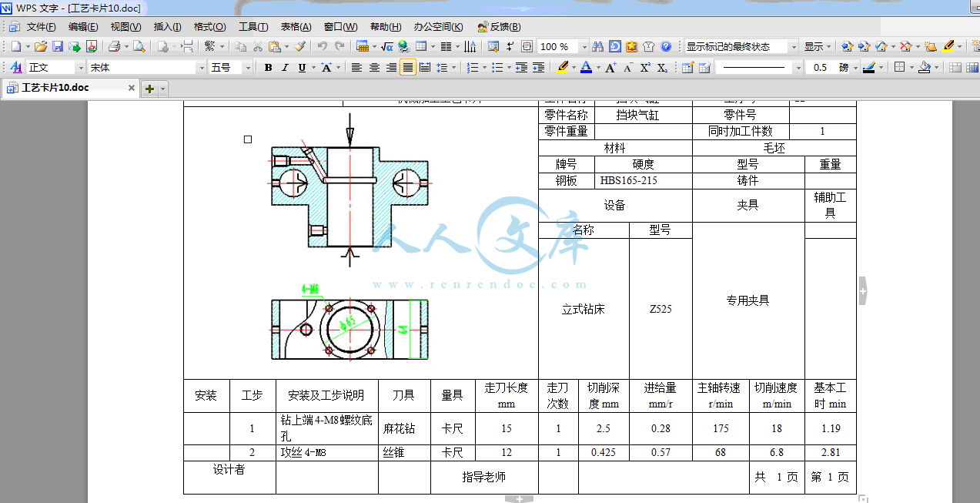This screenshot has width=980, height=503.
Task: Decrease the paragraph indent
Action: (x=521, y=67)
